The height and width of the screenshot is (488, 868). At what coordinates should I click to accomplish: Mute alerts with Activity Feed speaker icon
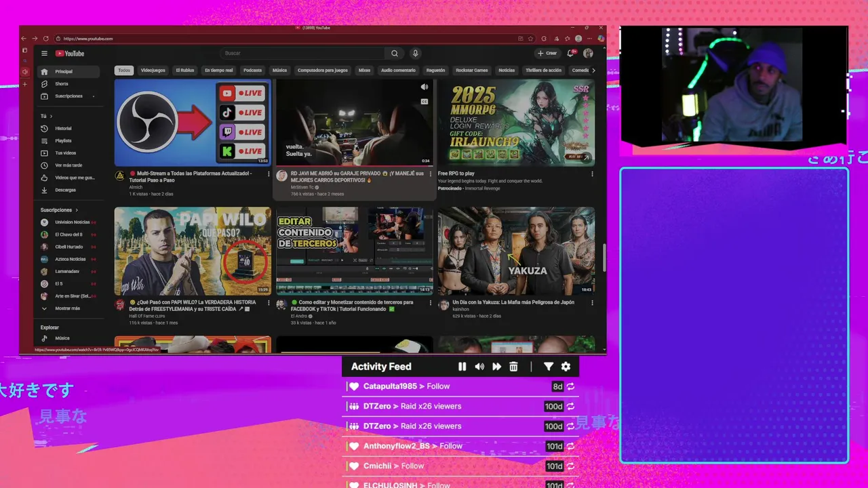pyautogui.click(x=479, y=367)
